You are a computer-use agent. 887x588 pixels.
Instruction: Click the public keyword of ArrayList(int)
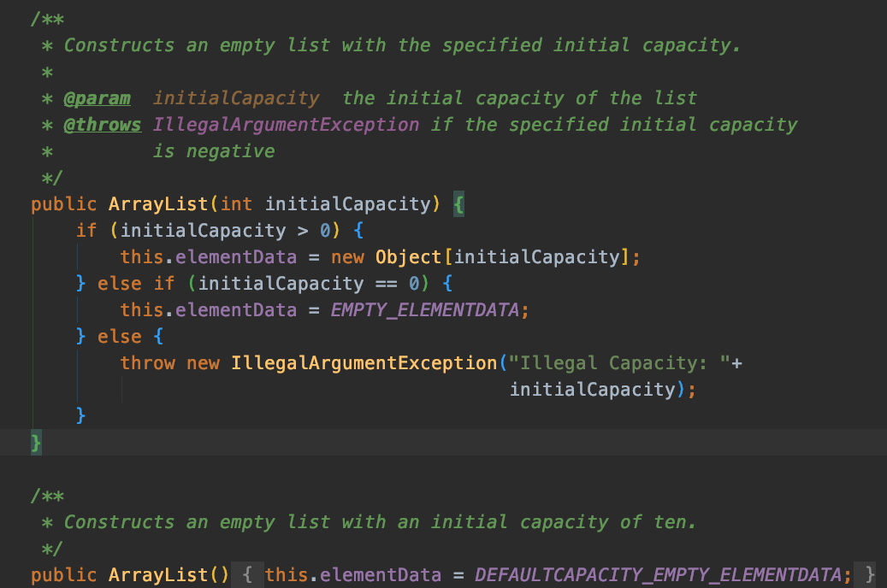pos(64,204)
